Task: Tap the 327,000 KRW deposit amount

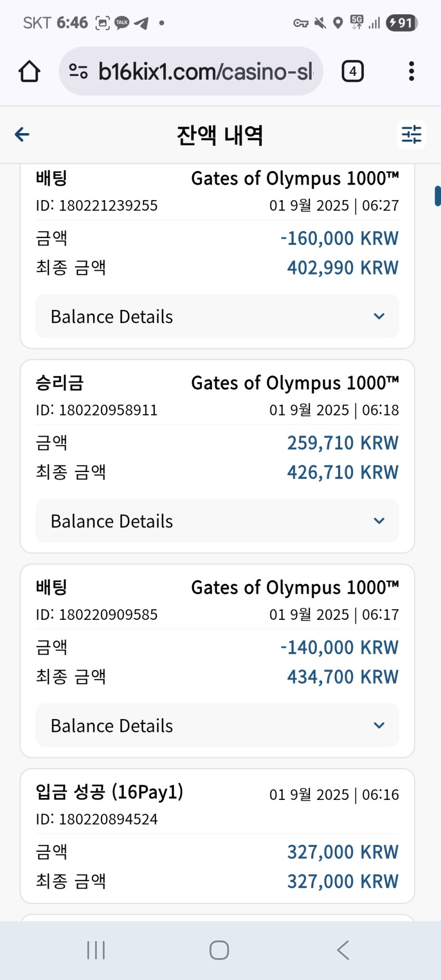Action: [x=343, y=852]
